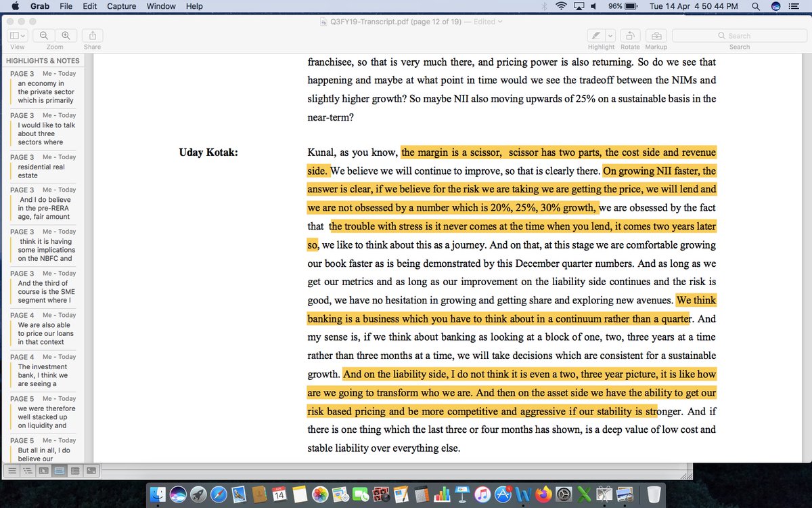Click the Zoom Out magnifier button
The height and width of the screenshot is (508, 812).
click(43, 35)
